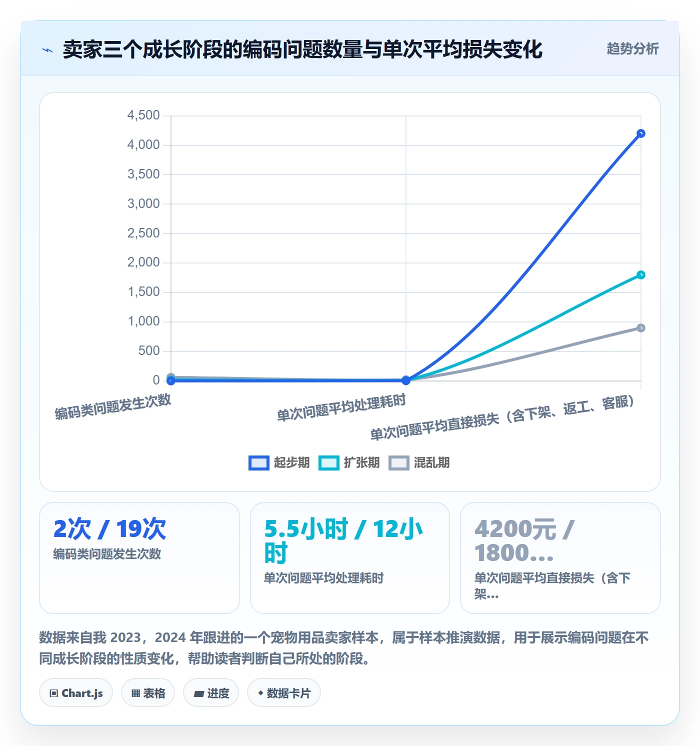Select the 900 data point of 混乱期 line
The height and width of the screenshot is (746, 700).
(x=641, y=328)
